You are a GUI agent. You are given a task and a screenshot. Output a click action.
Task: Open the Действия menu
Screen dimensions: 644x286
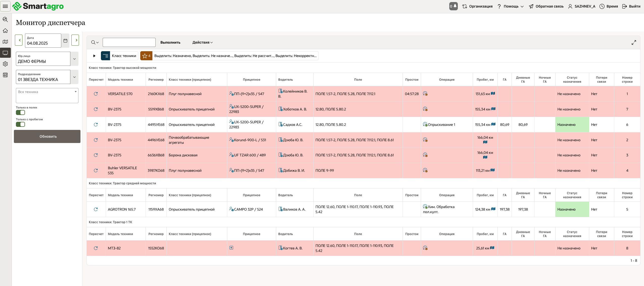[x=202, y=42]
